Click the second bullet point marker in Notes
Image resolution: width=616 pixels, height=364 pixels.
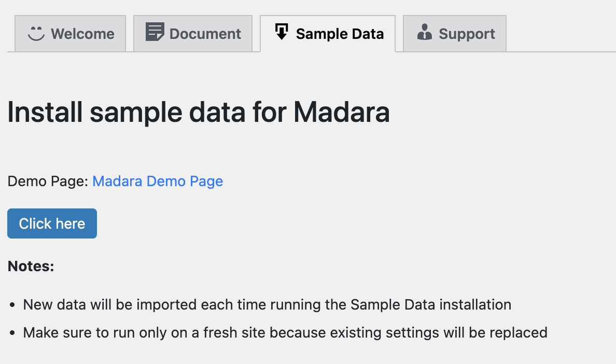[x=12, y=333]
